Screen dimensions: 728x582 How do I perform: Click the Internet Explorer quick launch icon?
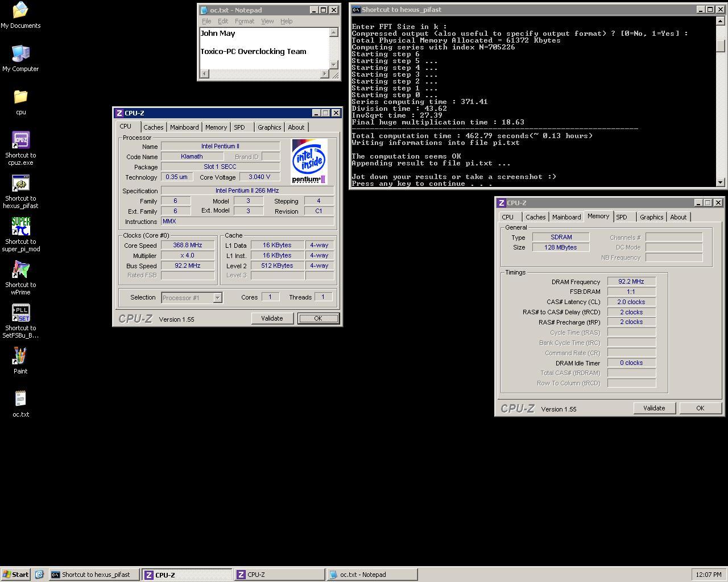(x=39, y=575)
